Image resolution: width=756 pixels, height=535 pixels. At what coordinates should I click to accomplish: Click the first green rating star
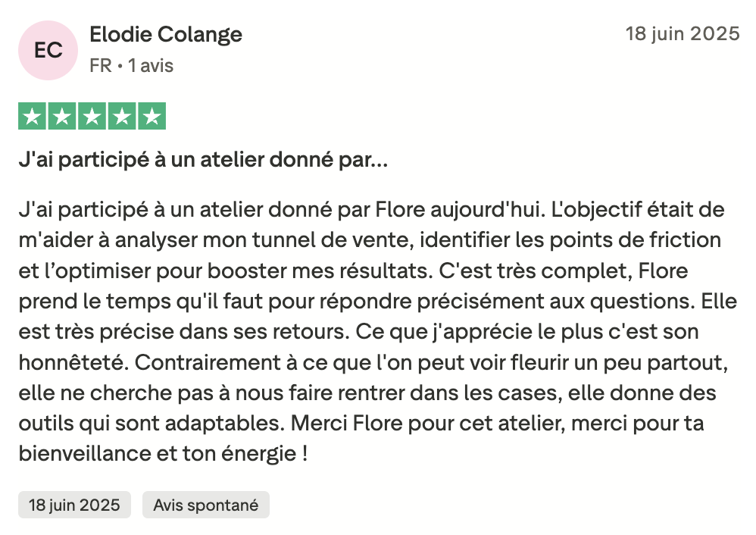33,116
